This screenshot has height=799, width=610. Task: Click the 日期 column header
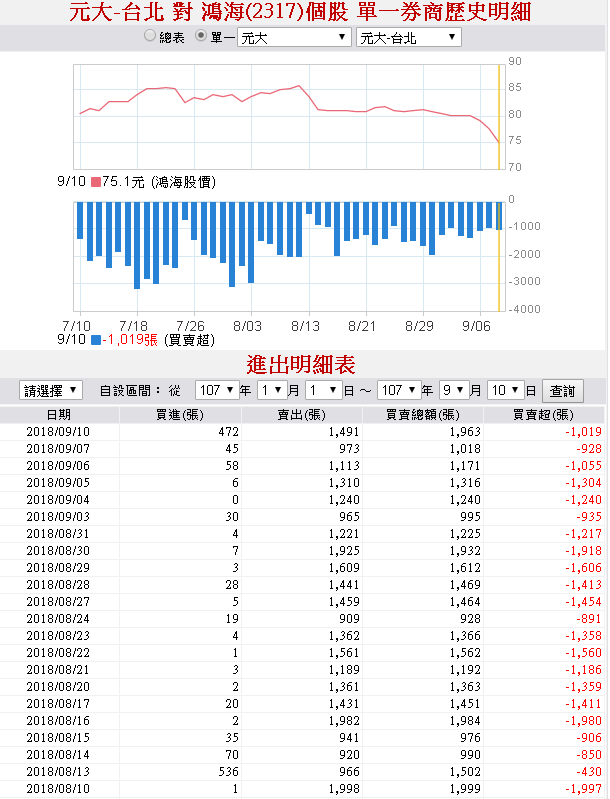(x=59, y=415)
